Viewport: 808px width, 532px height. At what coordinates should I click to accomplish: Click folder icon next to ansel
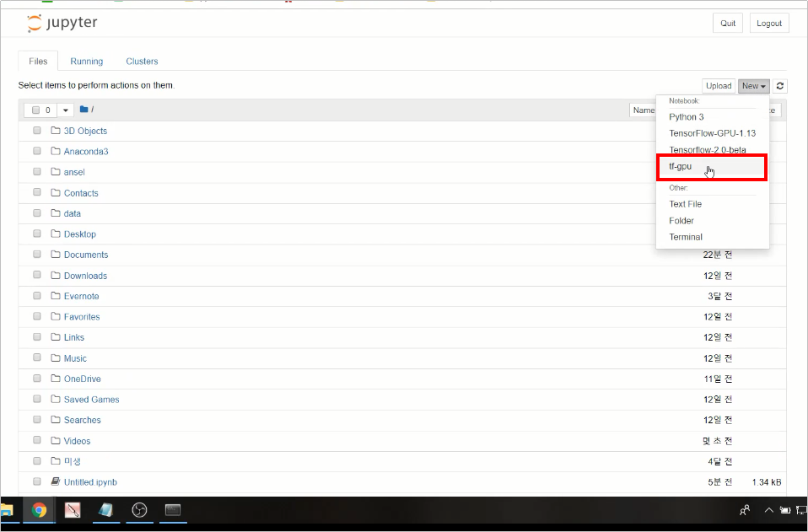[x=56, y=172]
